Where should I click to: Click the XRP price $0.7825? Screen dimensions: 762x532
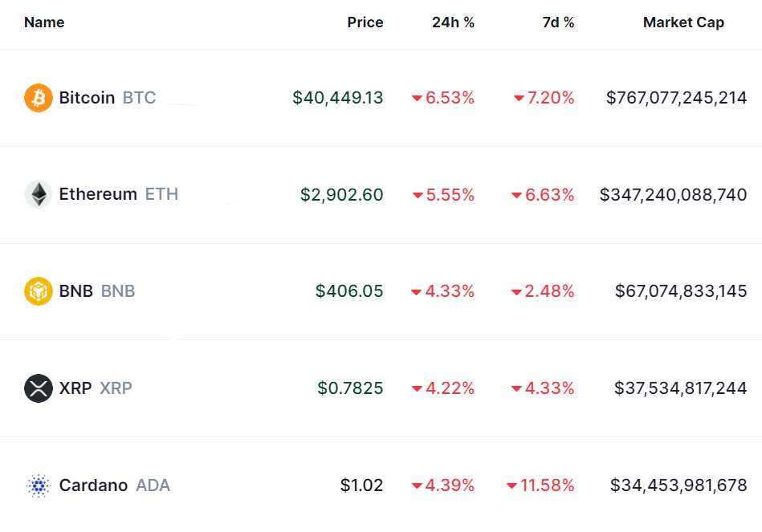(x=350, y=388)
